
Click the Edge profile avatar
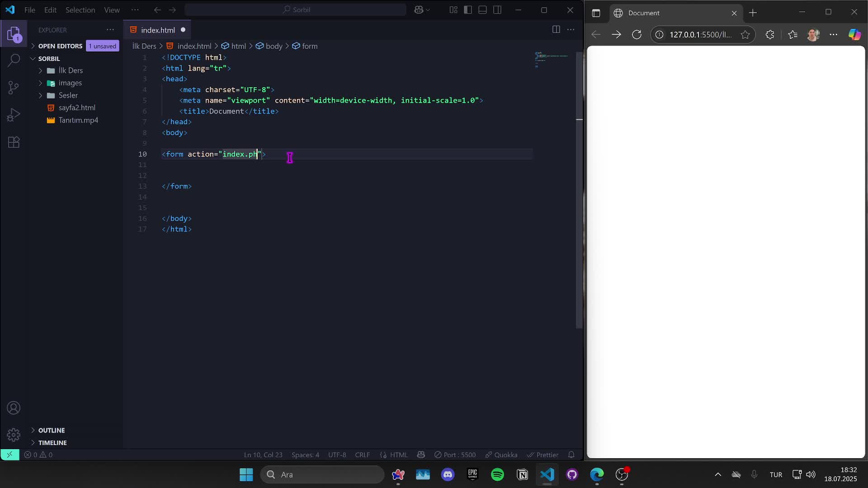[813, 34]
